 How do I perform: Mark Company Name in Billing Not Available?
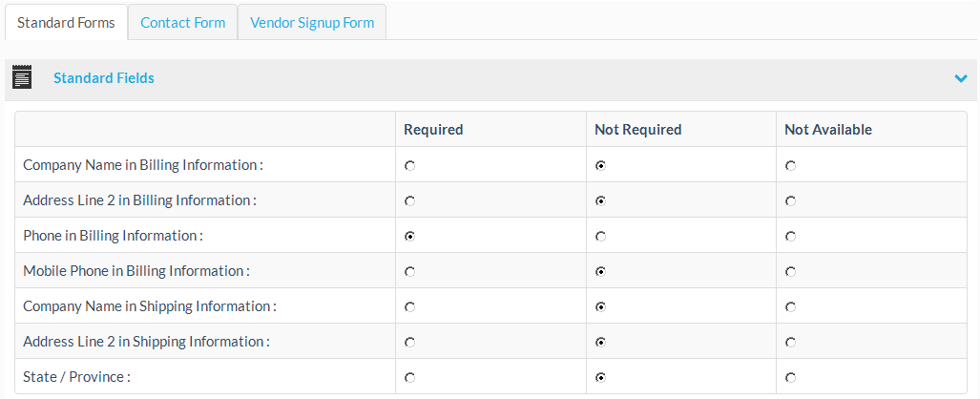coord(791,165)
